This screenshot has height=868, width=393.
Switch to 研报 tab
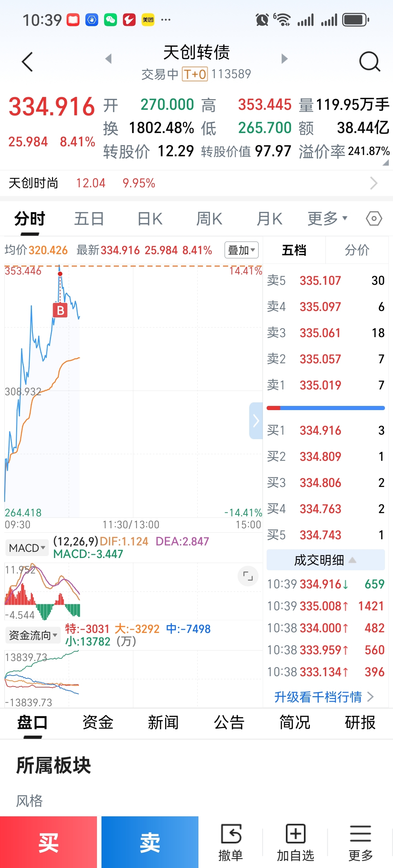click(360, 723)
